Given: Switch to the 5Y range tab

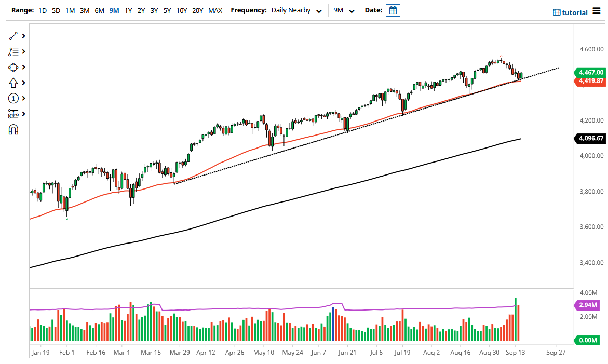Looking at the screenshot, I should point(167,10).
